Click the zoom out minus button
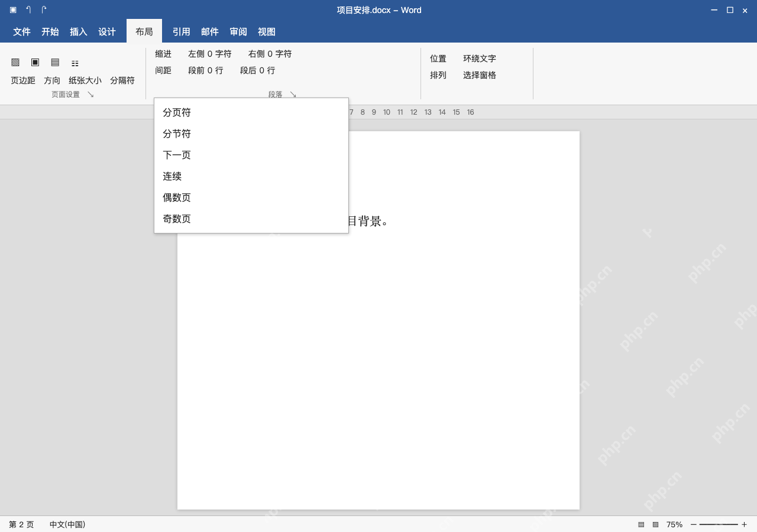 [x=694, y=524]
